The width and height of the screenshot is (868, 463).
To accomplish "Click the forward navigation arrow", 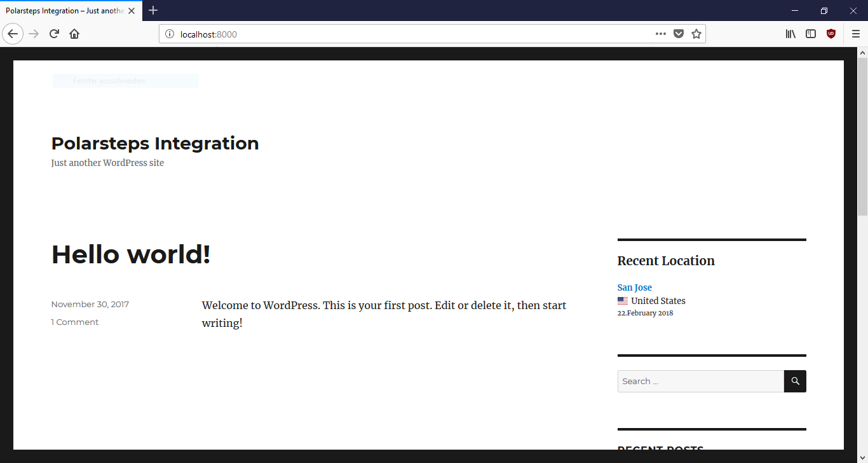I will pyautogui.click(x=34, y=34).
